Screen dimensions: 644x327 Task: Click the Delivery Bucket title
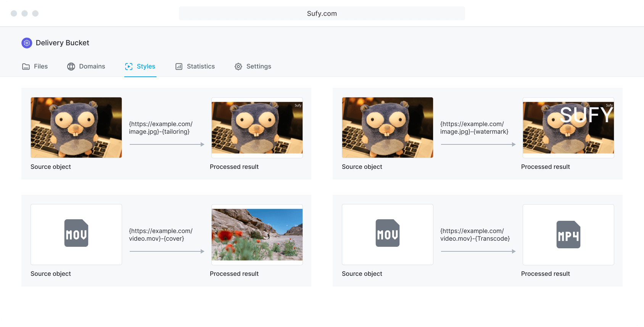63,43
